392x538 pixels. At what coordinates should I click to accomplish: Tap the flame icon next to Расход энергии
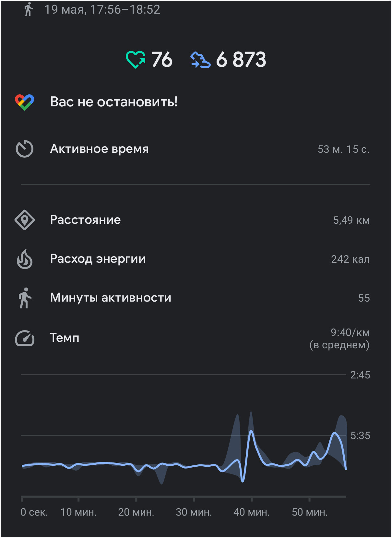point(25,259)
